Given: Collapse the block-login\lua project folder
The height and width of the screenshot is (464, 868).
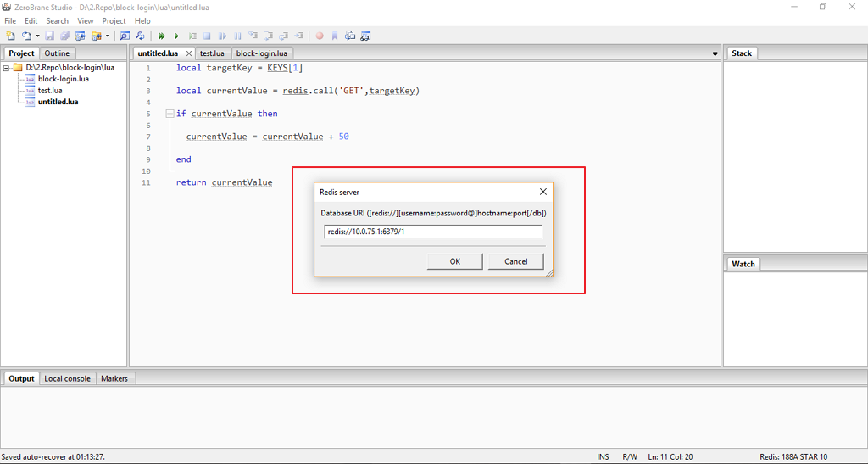Looking at the screenshot, I should click(7, 68).
